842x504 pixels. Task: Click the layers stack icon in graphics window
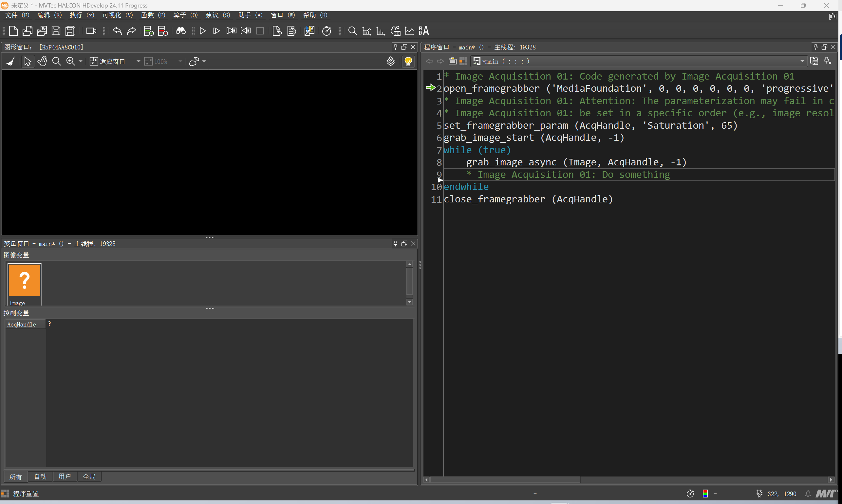391,62
